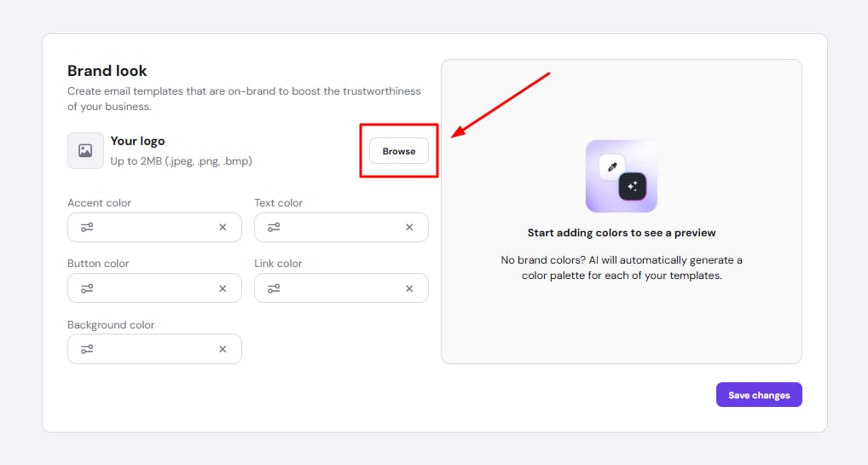The image size is (868, 465).
Task: Click the Save changes button
Action: [759, 395]
